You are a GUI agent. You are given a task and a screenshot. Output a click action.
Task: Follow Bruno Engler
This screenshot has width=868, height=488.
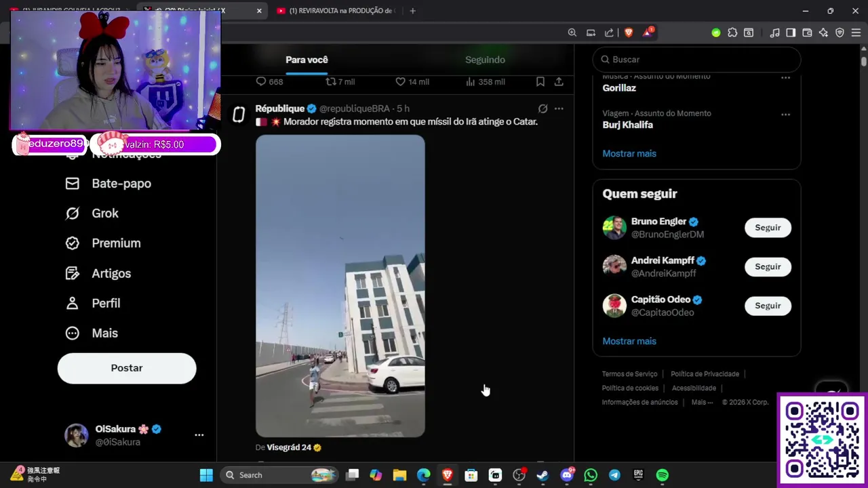pos(768,228)
